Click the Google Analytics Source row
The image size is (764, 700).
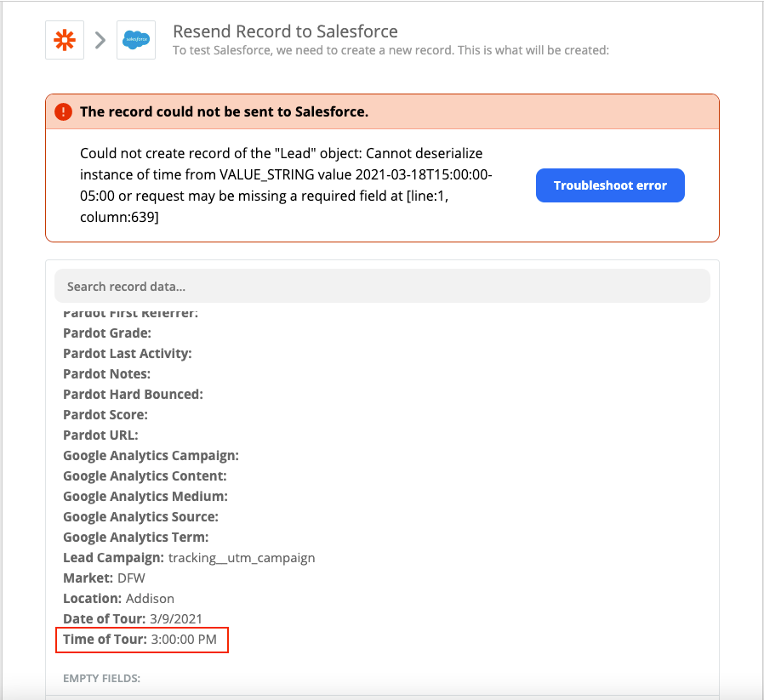pos(141,517)
